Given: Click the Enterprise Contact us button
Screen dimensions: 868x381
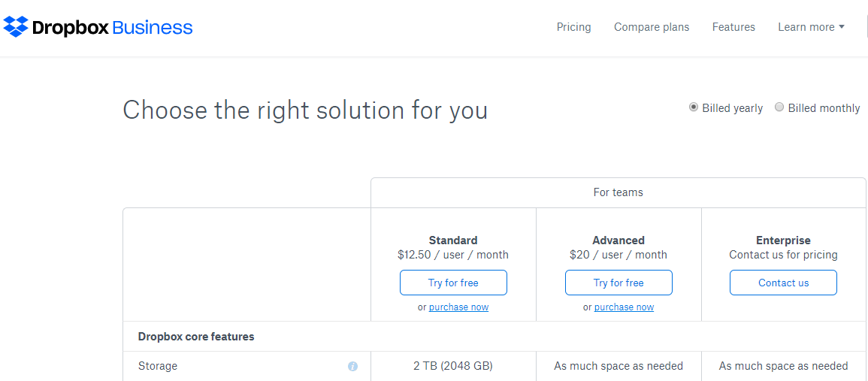Looking at the screenshot, I should [x=783, y=283].
